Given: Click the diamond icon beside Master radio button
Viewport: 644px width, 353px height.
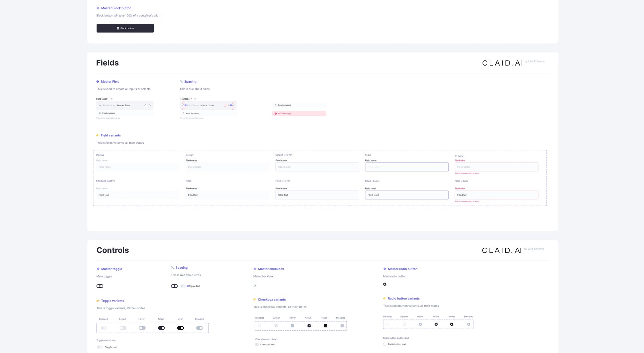Looking at the screenshot, I should 385,269.
